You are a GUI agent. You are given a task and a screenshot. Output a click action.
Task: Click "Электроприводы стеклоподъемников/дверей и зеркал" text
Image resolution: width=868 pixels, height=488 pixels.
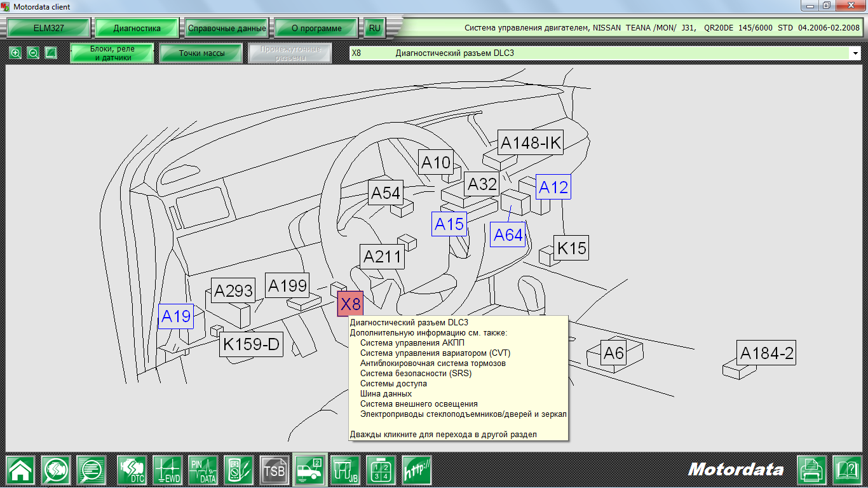pyautogui.click(x=463, y=414)
